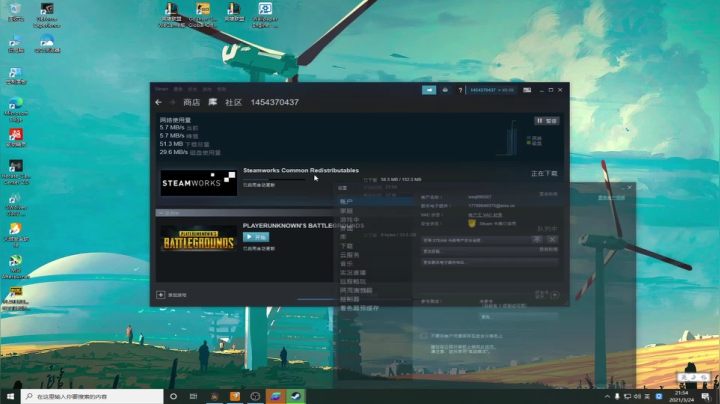Open the Microsoft Edge desktop shortcut
Viewport: 720px width, 404px height.
pos(16,109)
